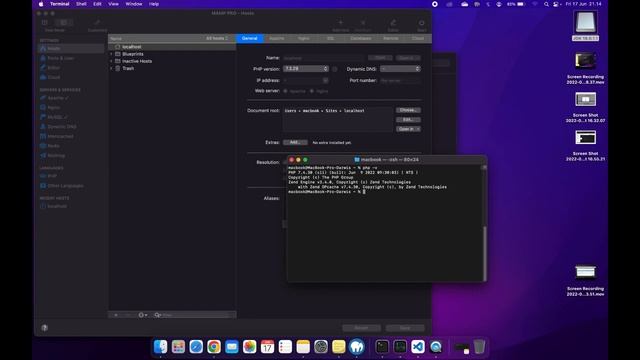Select the Nginx web server radio button
Viewport: 640px width, 360px height.
click(x=312, y=91)
